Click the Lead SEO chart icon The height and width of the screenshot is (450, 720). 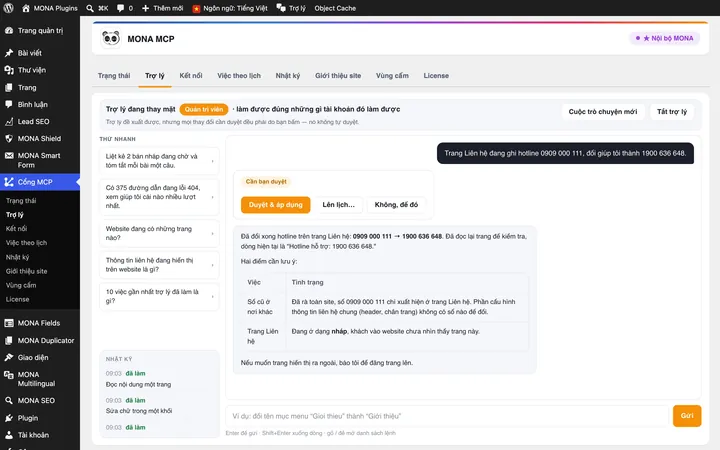coord(9,121)
